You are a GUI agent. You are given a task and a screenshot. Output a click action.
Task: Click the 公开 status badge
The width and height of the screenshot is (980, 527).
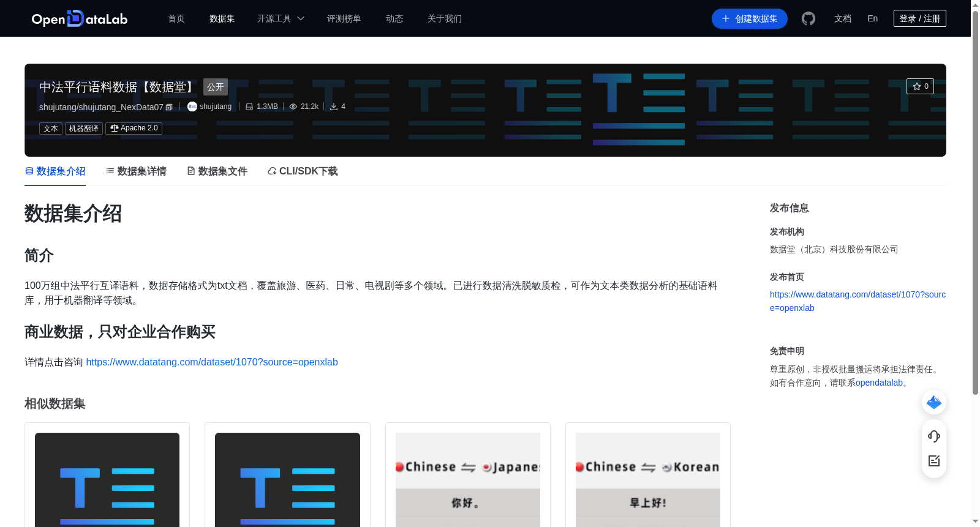click(x=216, y=87)
